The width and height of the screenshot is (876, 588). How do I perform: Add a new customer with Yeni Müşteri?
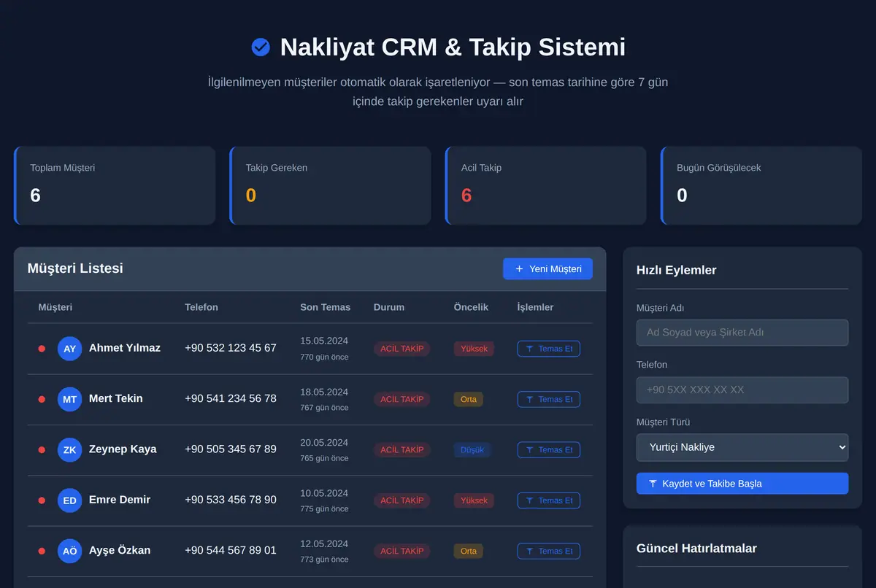click(547, 268)
